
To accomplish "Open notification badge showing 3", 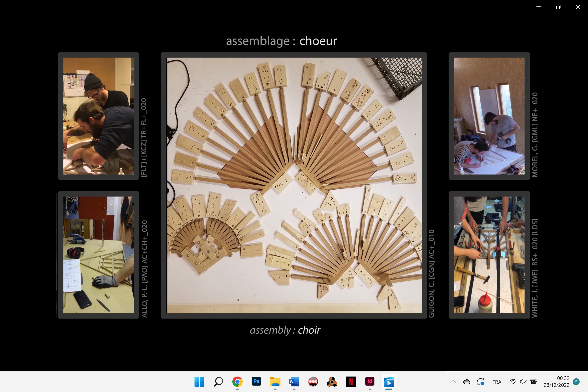I will 576,382.
